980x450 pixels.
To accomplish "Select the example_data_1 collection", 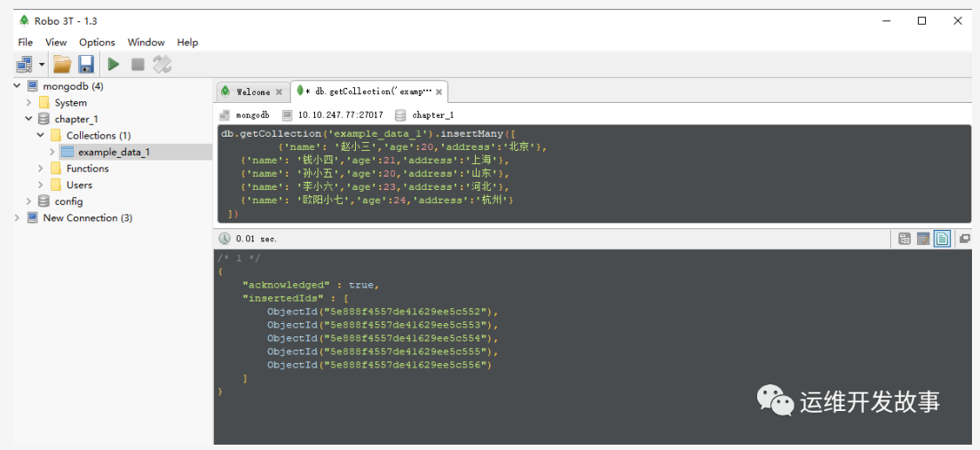I will pos(114,152).
